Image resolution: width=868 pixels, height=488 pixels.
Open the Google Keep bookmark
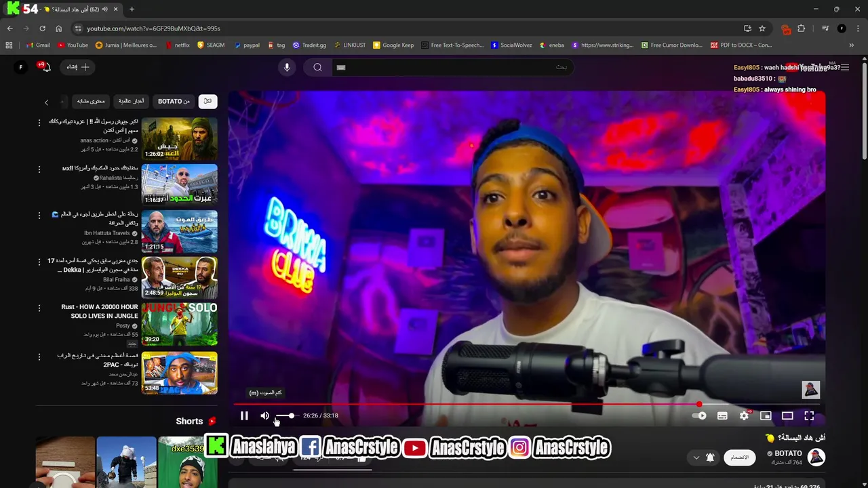click(x=393, y=45)
